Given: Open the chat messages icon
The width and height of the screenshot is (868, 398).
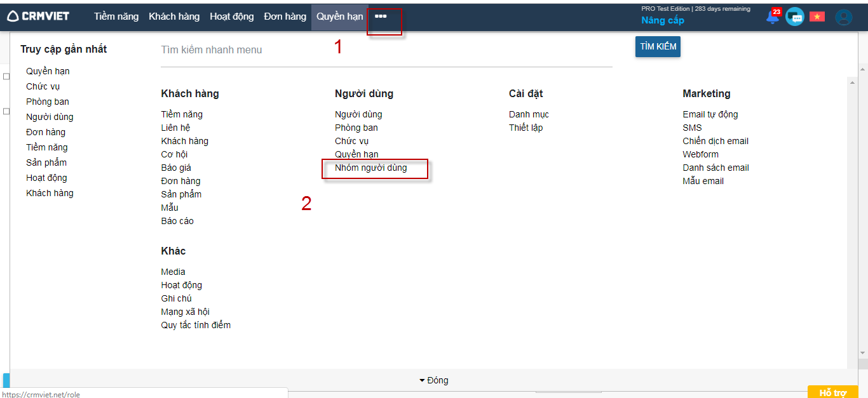Looking at the screenshot, I should (x=794, y=17).
